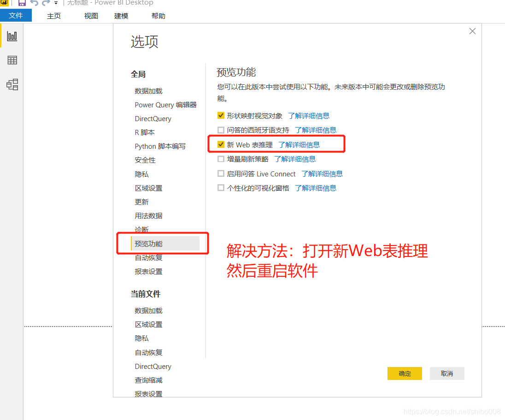Select 区域设置 under 当前文件

148,325
